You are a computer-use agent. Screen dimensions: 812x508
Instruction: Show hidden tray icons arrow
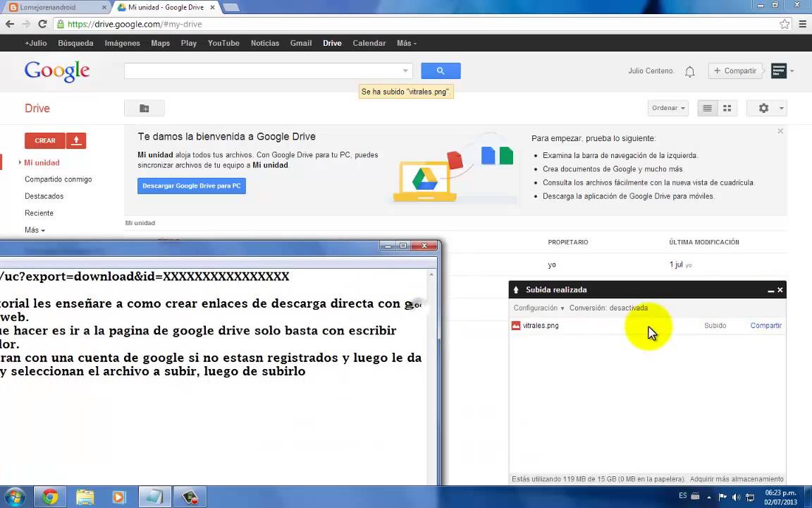pos(709,497)
